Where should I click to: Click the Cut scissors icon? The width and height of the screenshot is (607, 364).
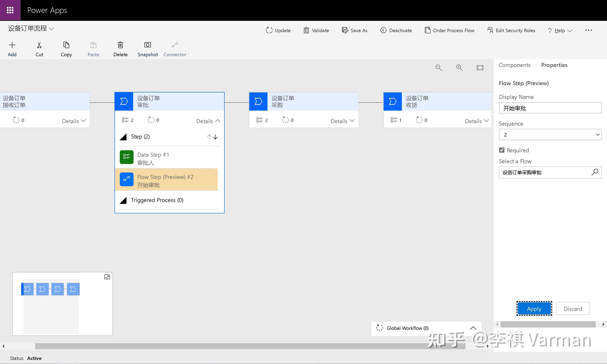click(39, 45)
